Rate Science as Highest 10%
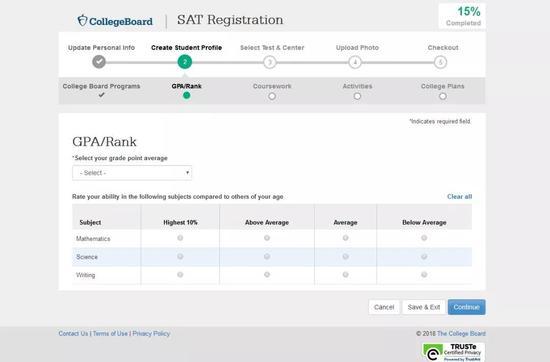 [180, 256]
